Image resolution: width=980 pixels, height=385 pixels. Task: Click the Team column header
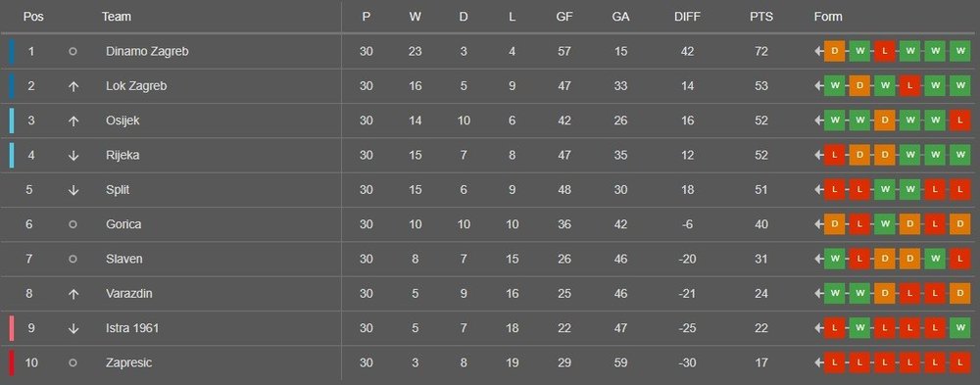click(117, 17)
